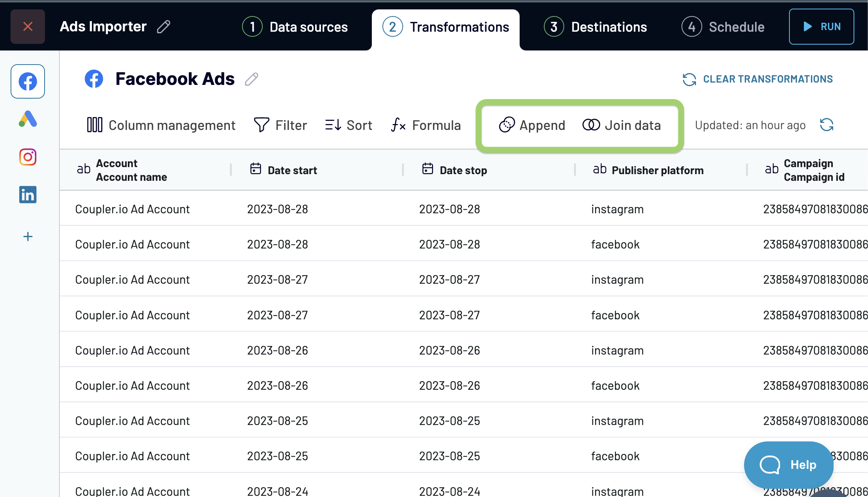Viewport: 868px width, 497px height.
Task: Edit Ads Importer name pencil icon
Action: point(163,27)
